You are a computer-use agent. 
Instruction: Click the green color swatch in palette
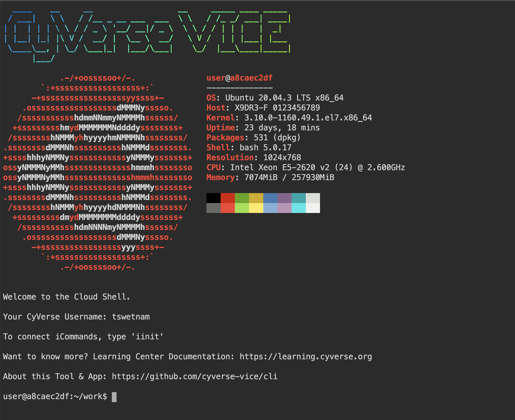click(x=241, y=198)
